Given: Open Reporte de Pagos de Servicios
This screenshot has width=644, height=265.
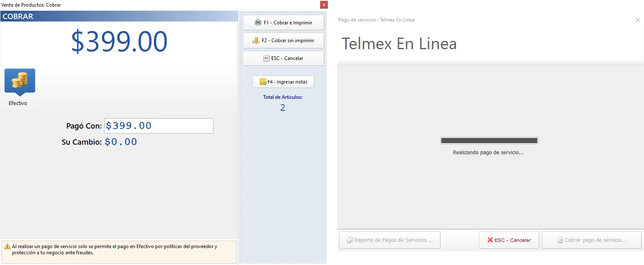Looking at the screenshot, I should [389, 240].
